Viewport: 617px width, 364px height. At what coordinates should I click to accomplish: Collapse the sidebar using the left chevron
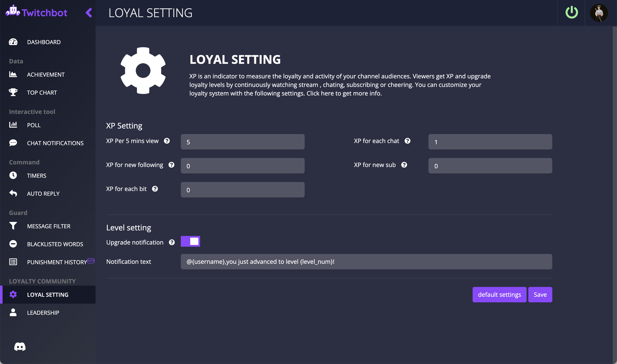pos(89,13)
